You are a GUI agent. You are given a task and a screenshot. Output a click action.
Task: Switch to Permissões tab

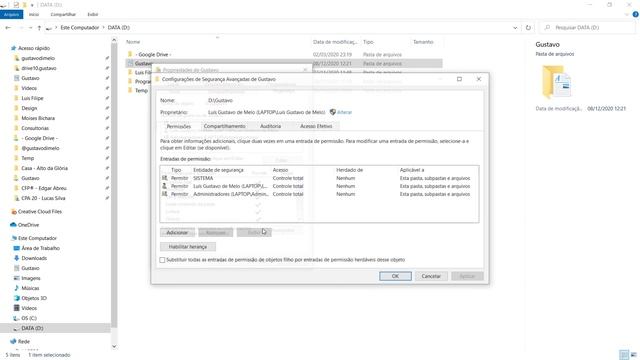[x=179, y=127]
